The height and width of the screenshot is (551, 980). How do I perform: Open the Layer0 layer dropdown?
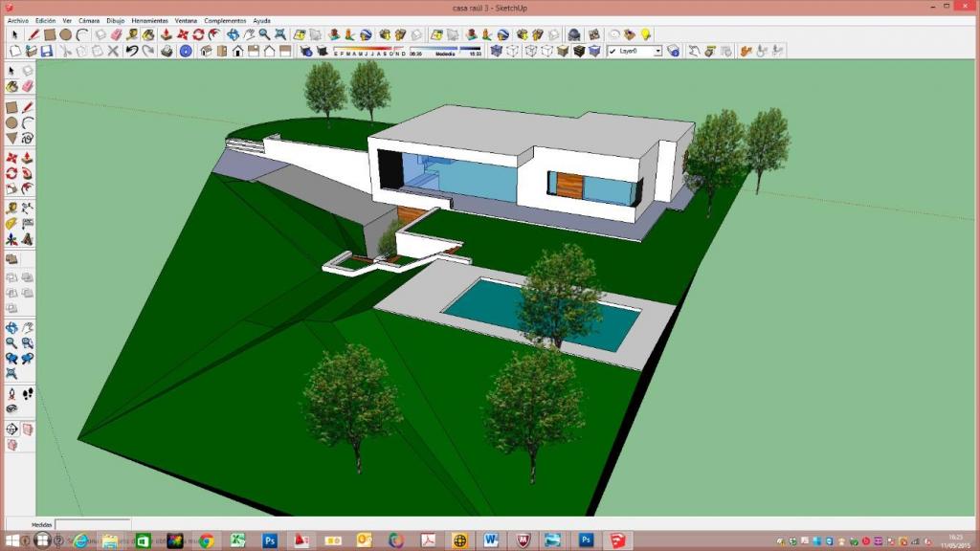(x=657, y=51)
